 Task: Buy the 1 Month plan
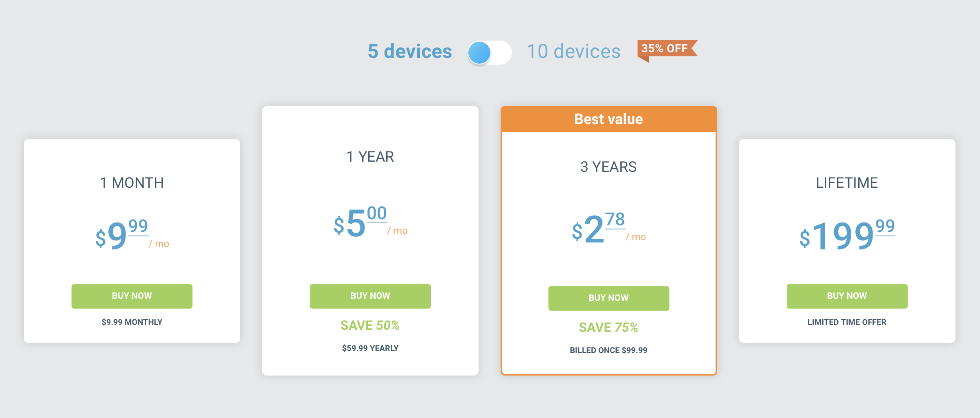132,296
